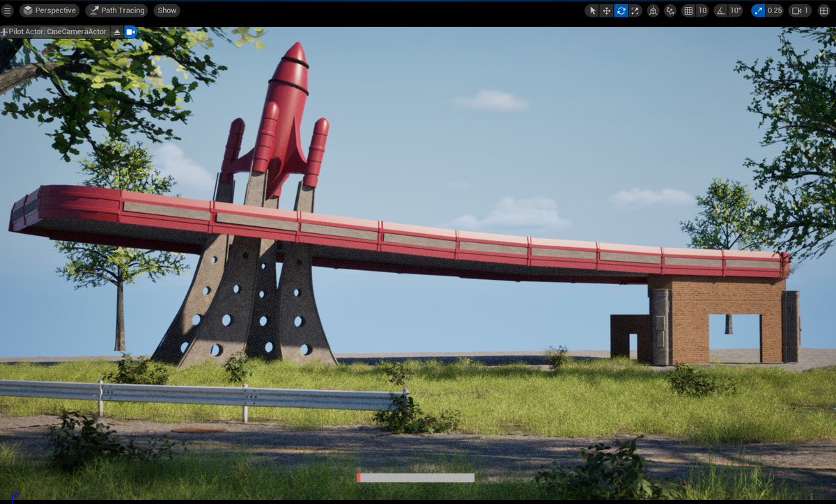Toggle scale snapping
836x504 pixels.
click(x=759, y=10)
